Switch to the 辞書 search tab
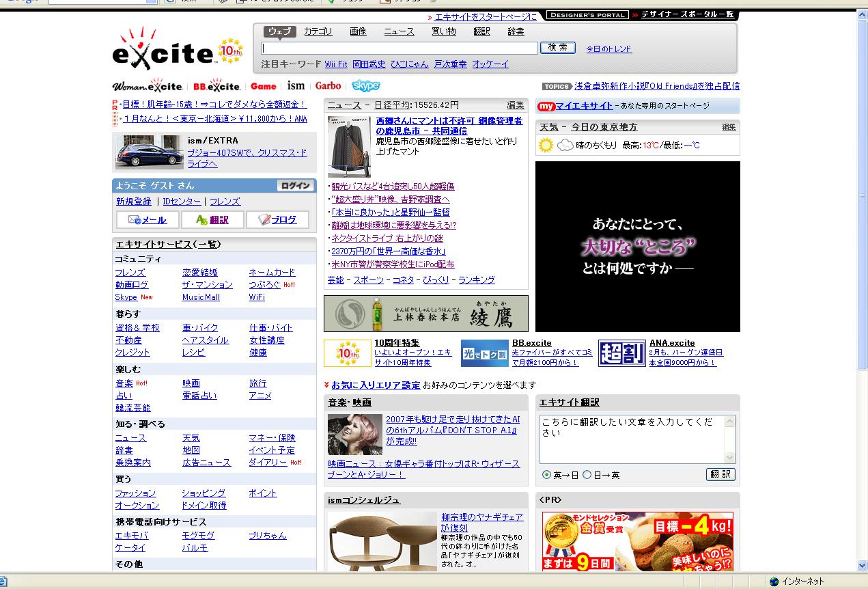The image size is (868, 589). tap(516, 31)
